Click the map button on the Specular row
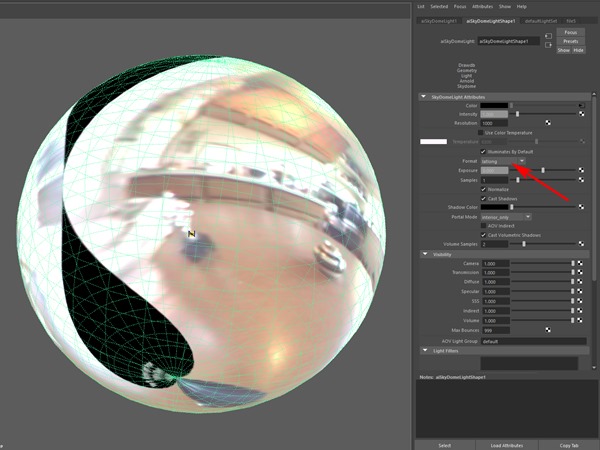Image resolution: width=600 pixels, height=450 pixels. (580, 291)
